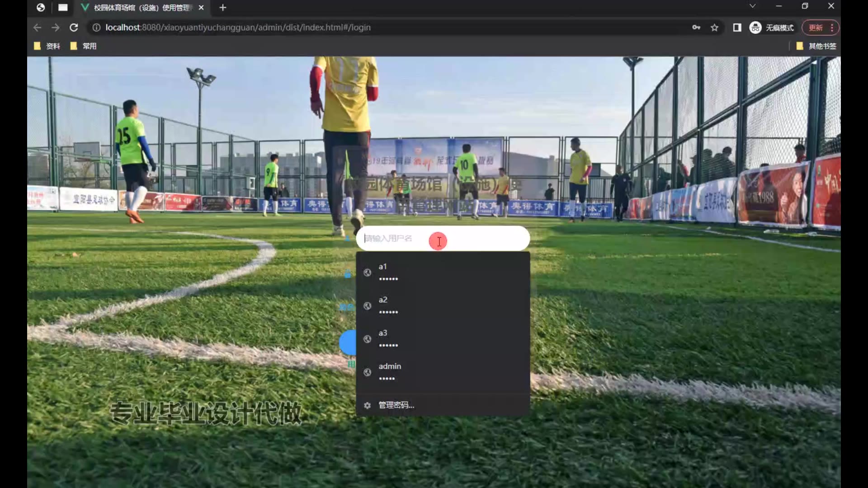
Task: Bookmark this page with star icon
Action: click(714, 28)
